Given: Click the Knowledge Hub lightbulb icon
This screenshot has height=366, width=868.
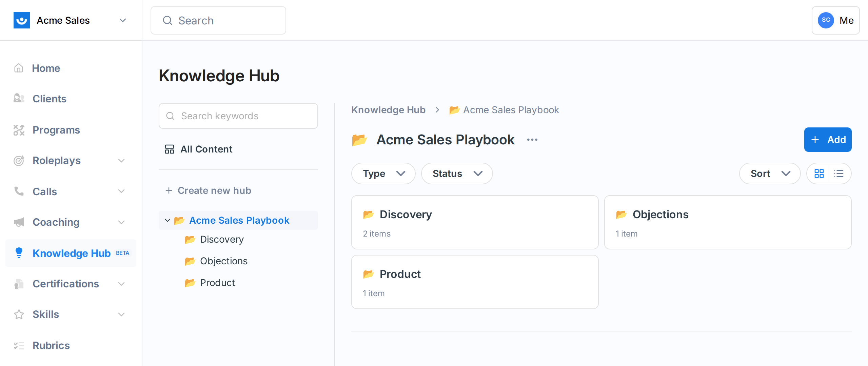Looking at the screenshot, I should click(x=19, y=253).
